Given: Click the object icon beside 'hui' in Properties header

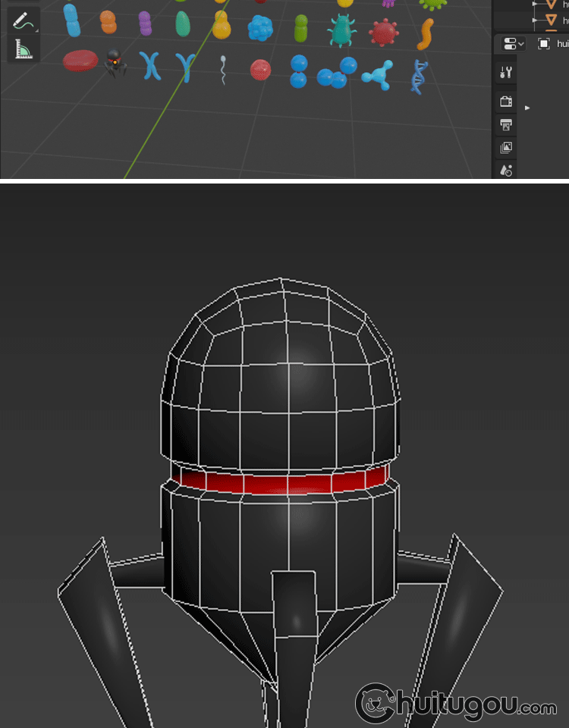Looking at the screenshot, I should point(543,44).
